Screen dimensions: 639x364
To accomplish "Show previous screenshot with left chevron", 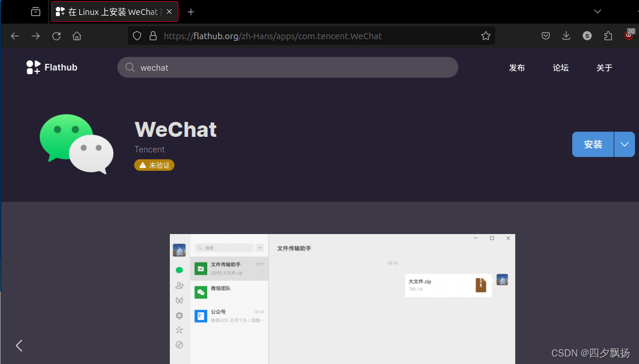I will point(19,346).
